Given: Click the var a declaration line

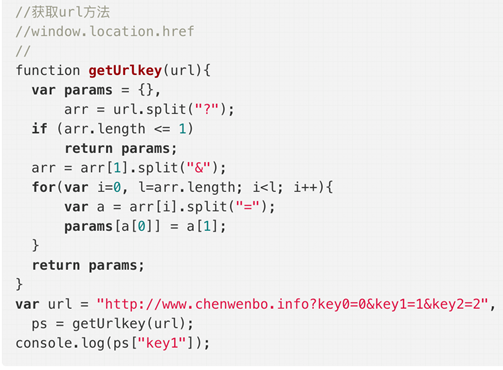Looking at the screenshot, I should tap(170, 207).
